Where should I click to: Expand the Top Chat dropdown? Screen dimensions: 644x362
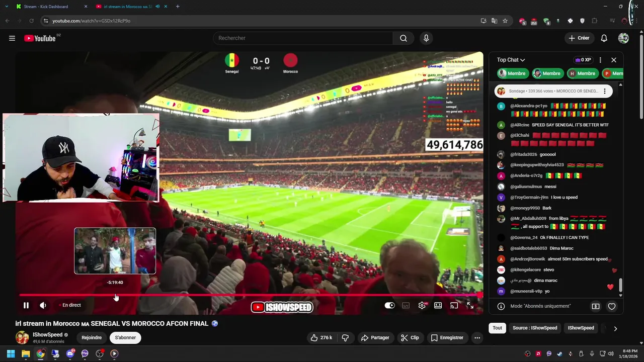click(511, 60)
